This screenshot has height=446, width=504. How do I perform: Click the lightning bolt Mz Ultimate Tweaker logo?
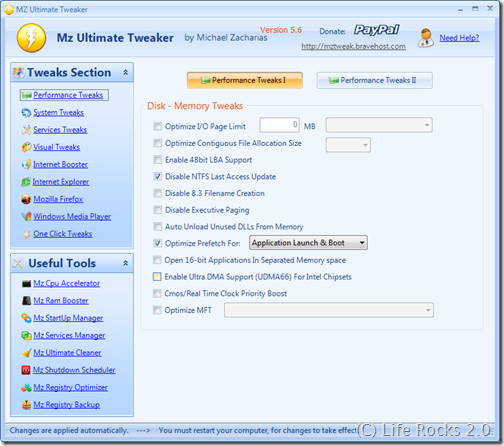point(31,38)
